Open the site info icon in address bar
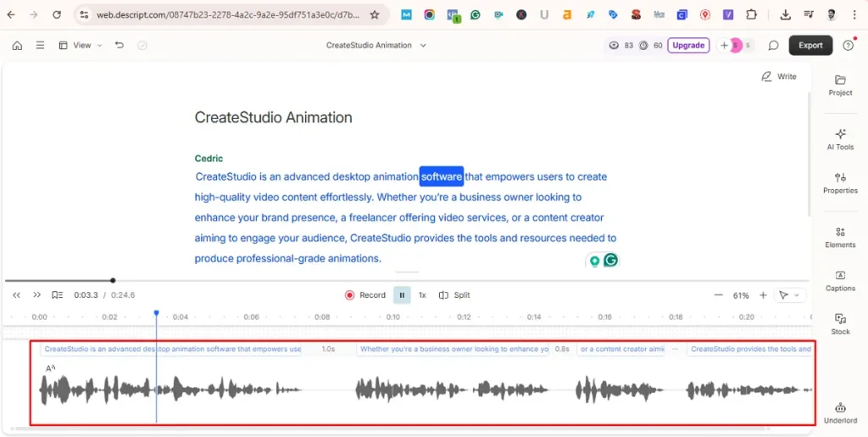 pyautogui.click(x=84, y=15)
